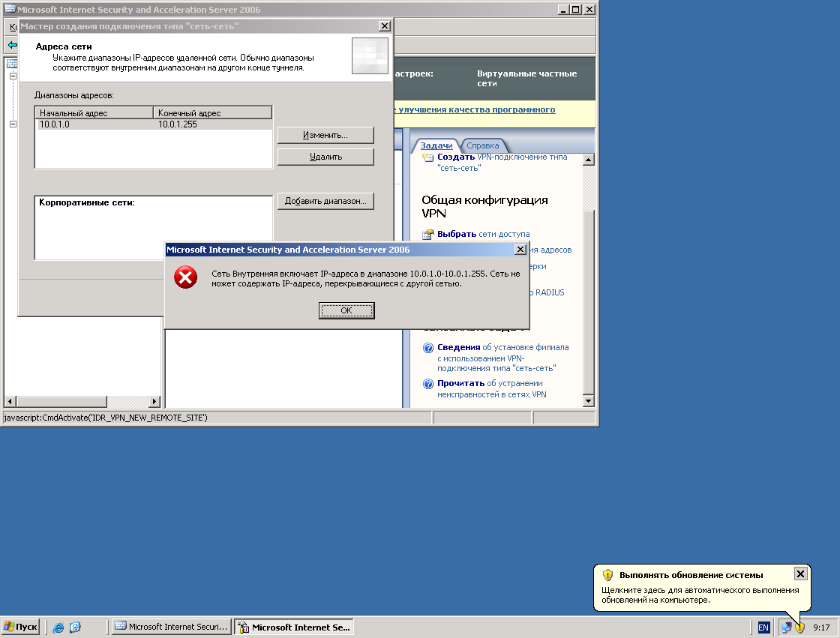This screenshot has height=638, width=840.
Task: Minimize the ISA Server main window
Action: (563, 9)
